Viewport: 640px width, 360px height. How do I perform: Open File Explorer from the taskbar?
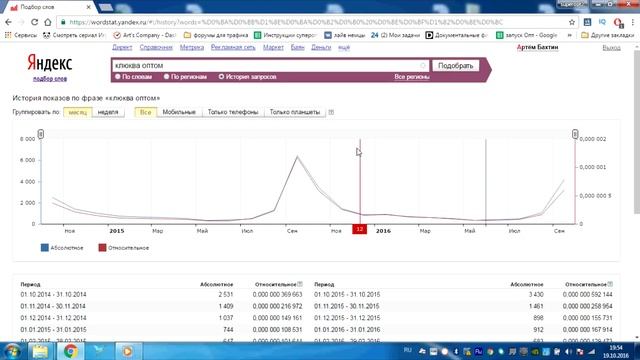[40, 351]
